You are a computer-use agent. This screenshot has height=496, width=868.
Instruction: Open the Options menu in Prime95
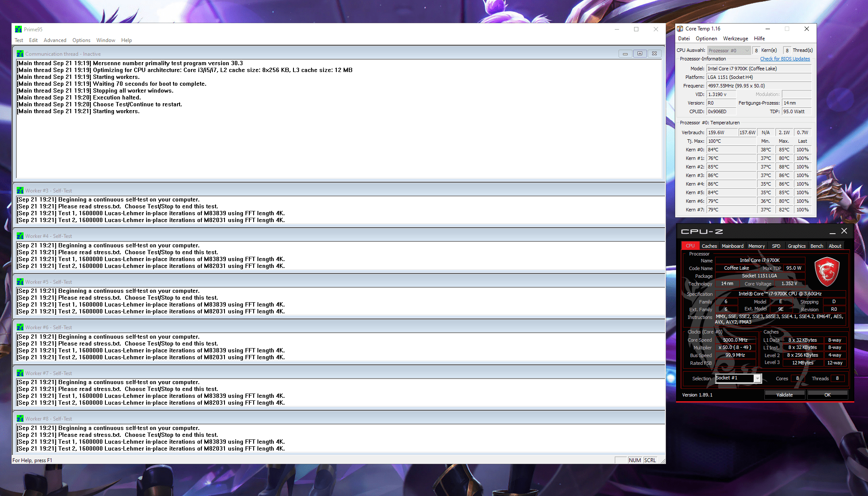tap(81, 40)
